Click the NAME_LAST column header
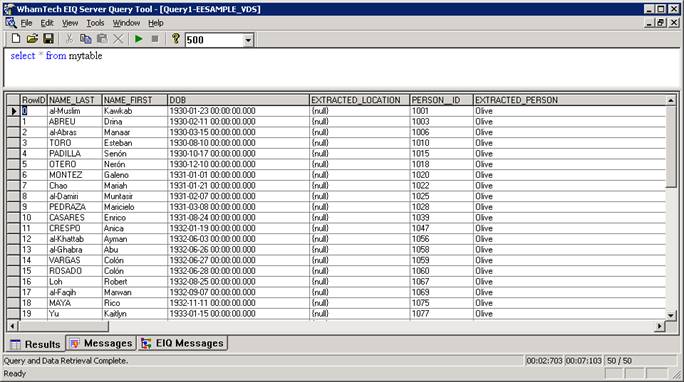Viewport: 684px width, 382px height. (75, 100)
